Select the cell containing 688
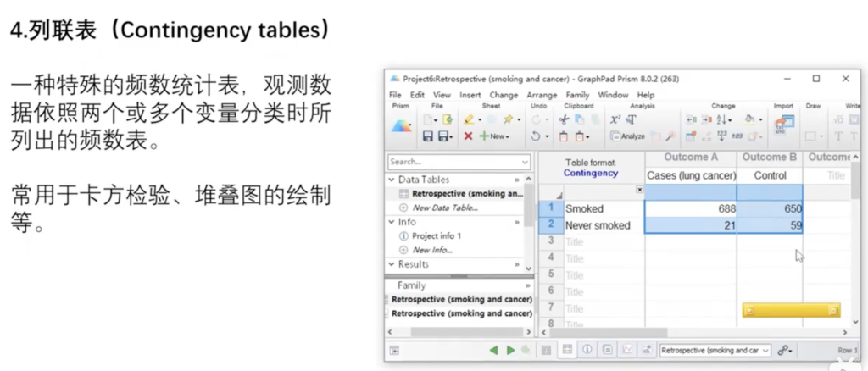This screenshot has height=371, width=868. click(x=690, y=208)
